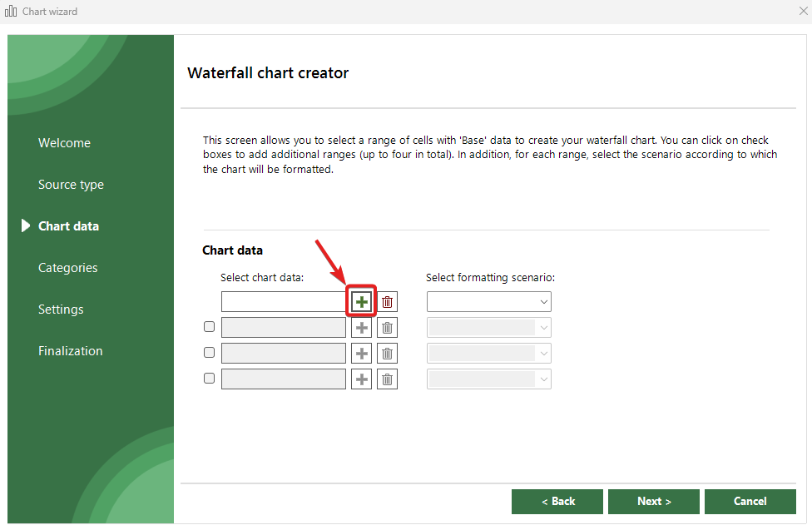The width and height of the screenshot is (812, 530).
Task: Click the plus icon in second data row
Action: (x=361, y=328)
